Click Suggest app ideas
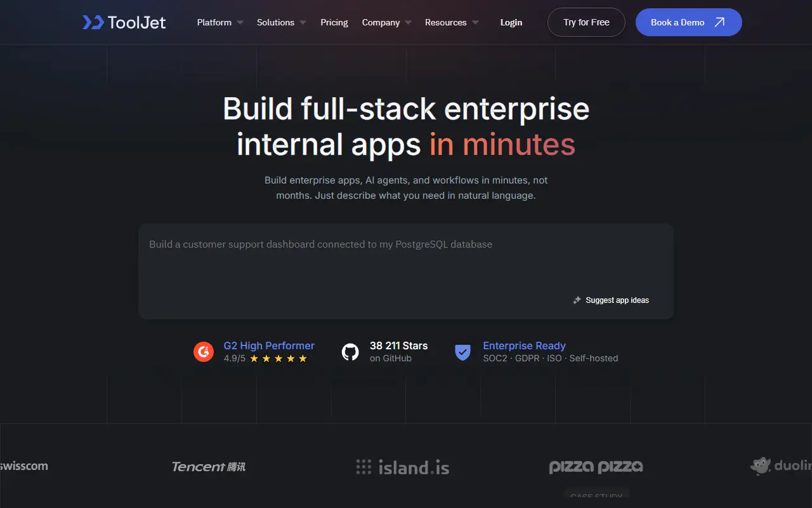The image size is (812, 508). tap(617, 300)
